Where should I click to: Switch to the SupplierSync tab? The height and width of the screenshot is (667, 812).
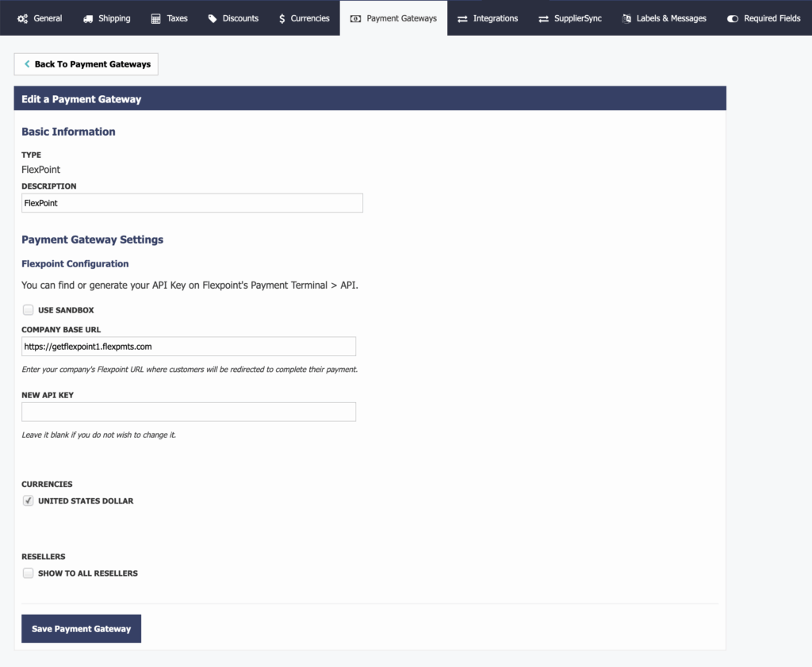click(570, 18)
